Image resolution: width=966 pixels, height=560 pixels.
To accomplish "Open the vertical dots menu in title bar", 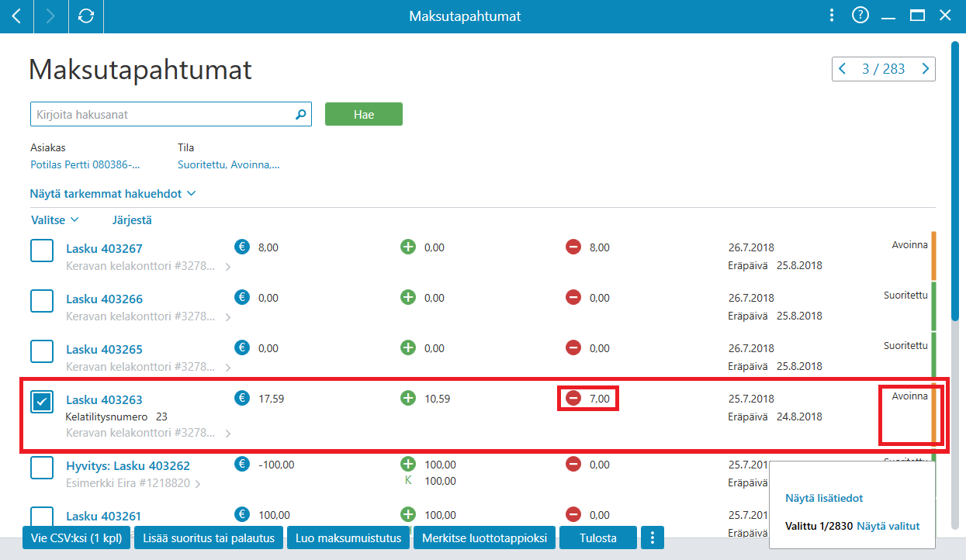I will click(x=831, y=16).
